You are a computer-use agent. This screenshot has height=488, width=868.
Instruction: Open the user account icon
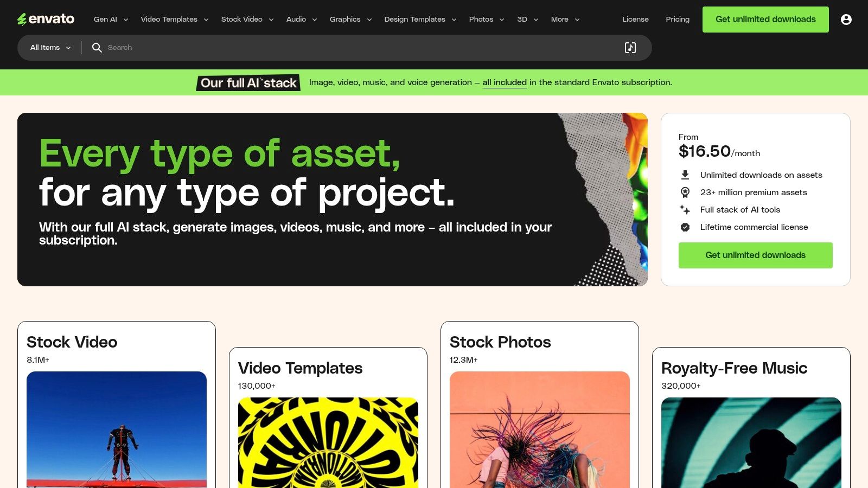pos(846,20)
